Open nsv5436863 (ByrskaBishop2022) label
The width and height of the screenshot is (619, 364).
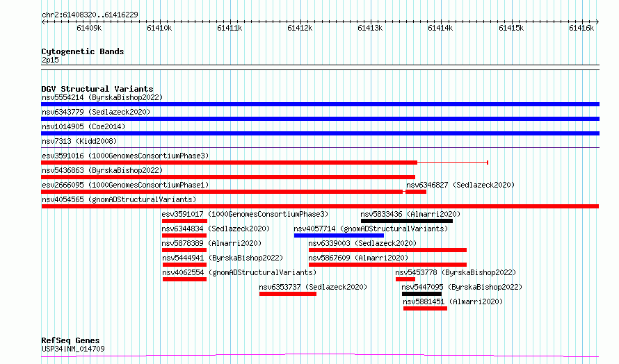(x=102, y=170)
